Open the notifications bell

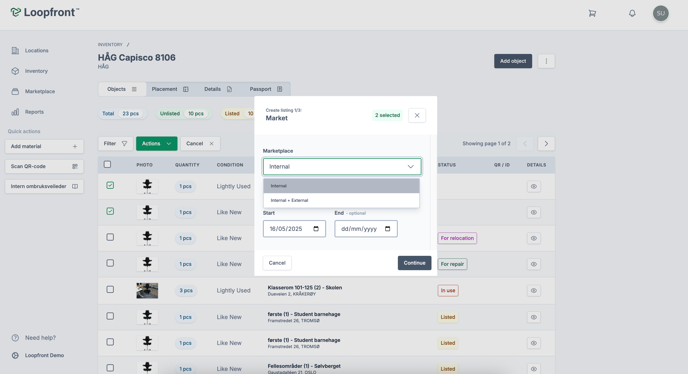[x=632, y=14]
